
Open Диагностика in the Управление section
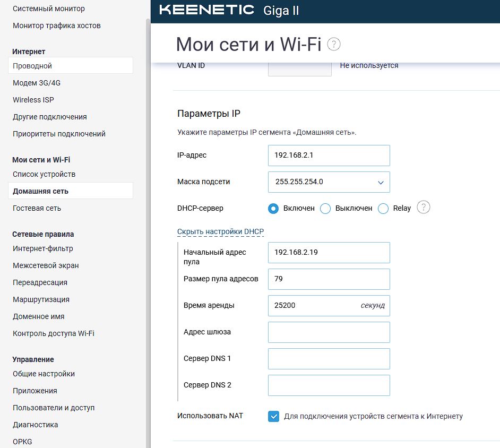pyautogui.click(x=36, y=425)
